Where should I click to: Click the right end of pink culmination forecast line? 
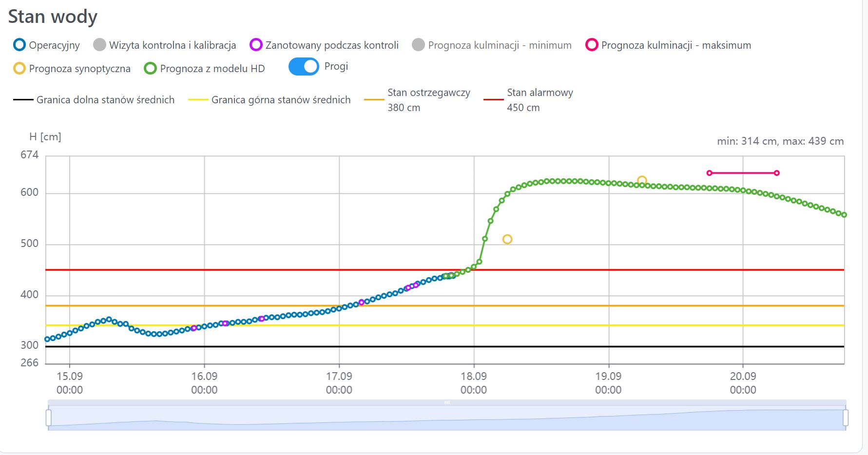(x=777, y=173)
